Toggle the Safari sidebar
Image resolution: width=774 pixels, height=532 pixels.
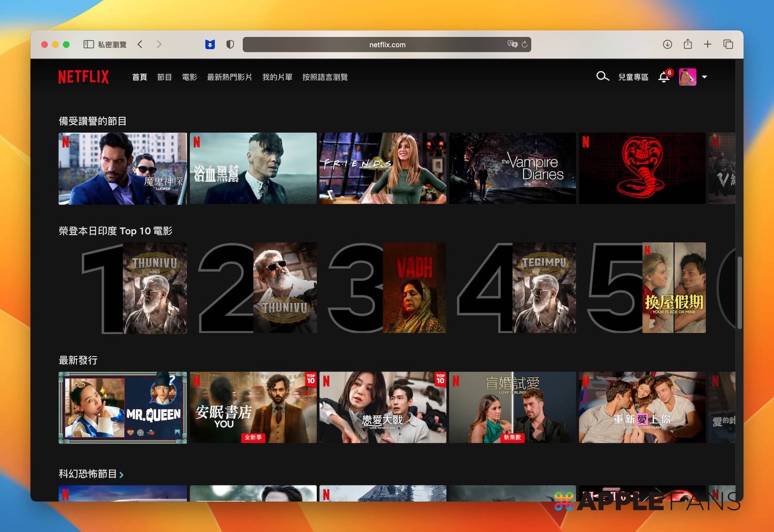coord(89,44)
